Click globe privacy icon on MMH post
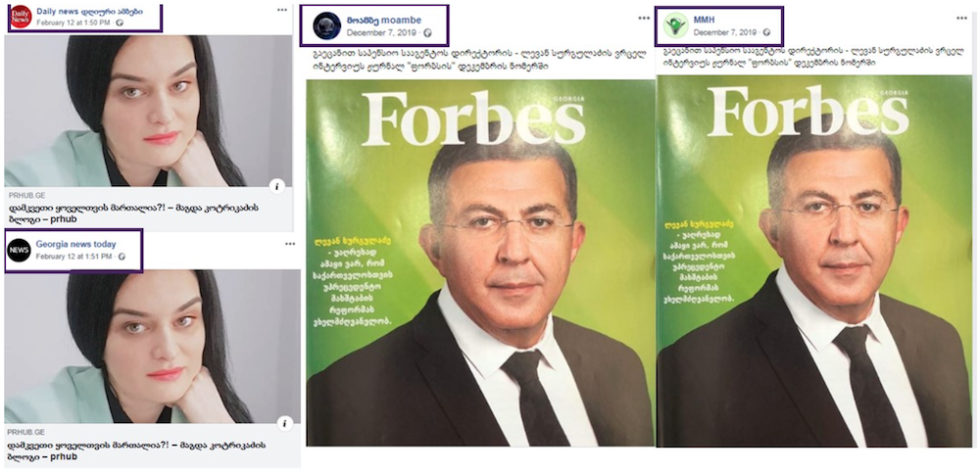 [767, 32]
